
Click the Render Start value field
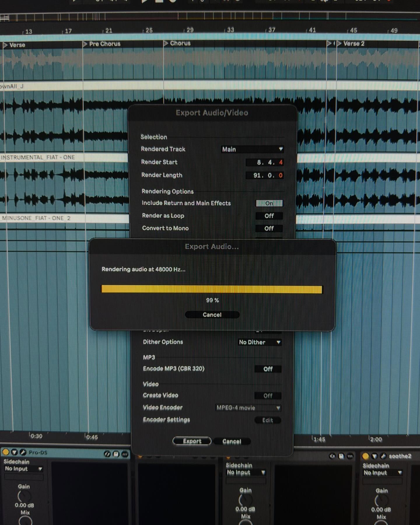coord(265,162)
